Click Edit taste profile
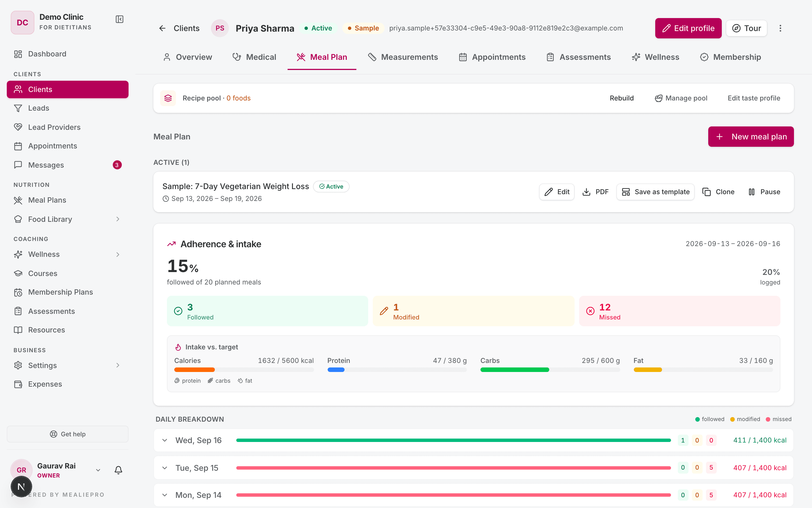The height and width of the screenshot is (508, 812). pyautogui.click(x=754, y=98)
